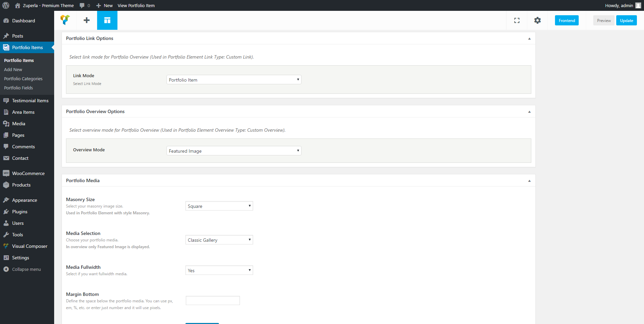Screen dimensions: 644x324
Task: Open the Link Mode dropdown
Action: point(234,80)
